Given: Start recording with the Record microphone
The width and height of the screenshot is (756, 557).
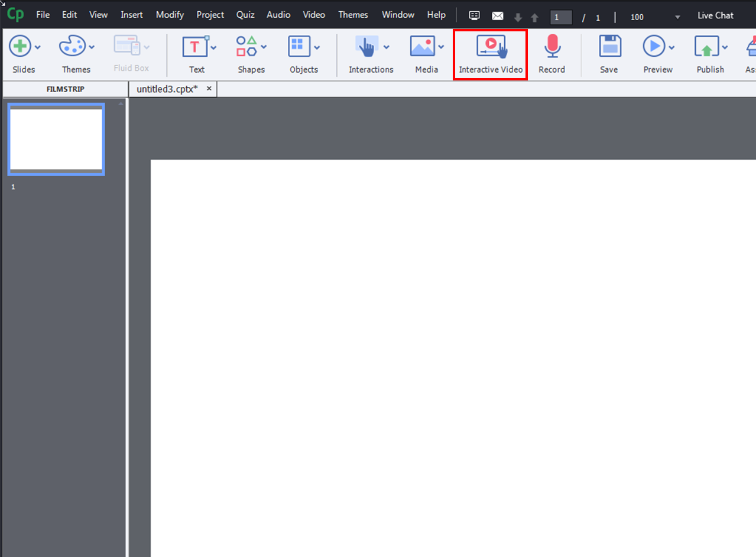Looking at the screenshot, I should coord(552,47).
